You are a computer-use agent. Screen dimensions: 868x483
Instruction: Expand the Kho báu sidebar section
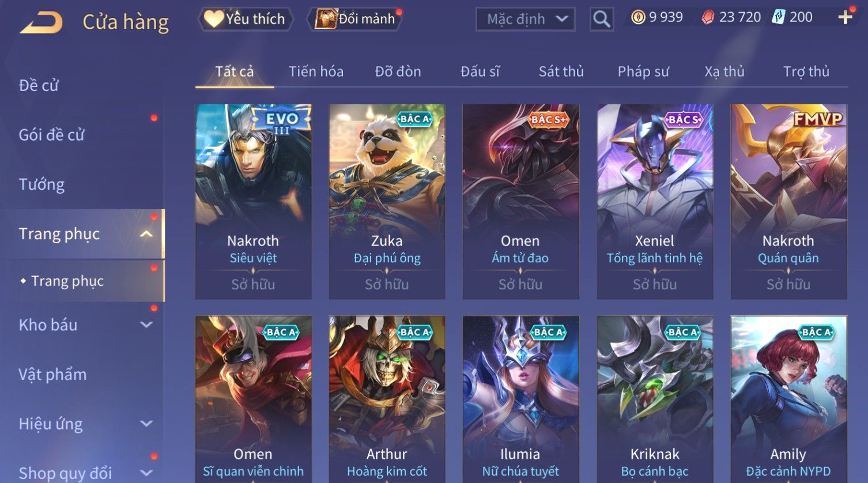coord(146,324)
